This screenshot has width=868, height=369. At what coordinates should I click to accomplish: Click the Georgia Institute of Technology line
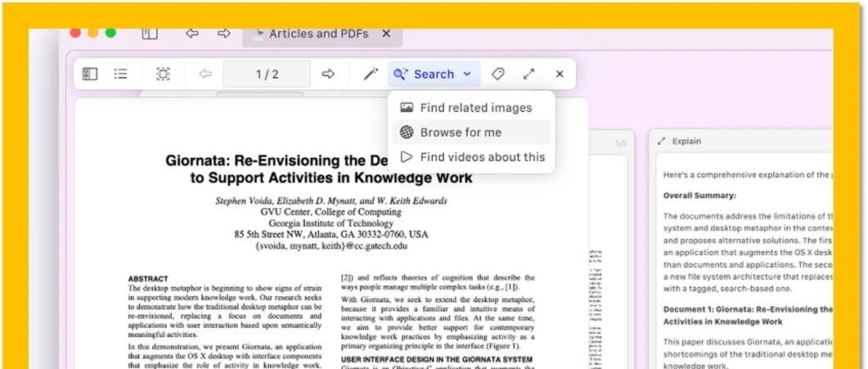tap(331, 223)
